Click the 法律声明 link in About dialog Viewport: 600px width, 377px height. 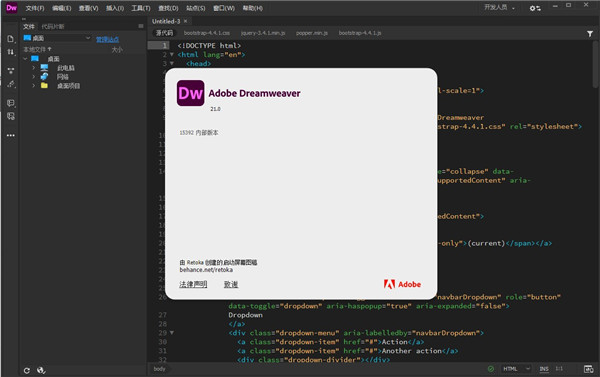(193, 284)
